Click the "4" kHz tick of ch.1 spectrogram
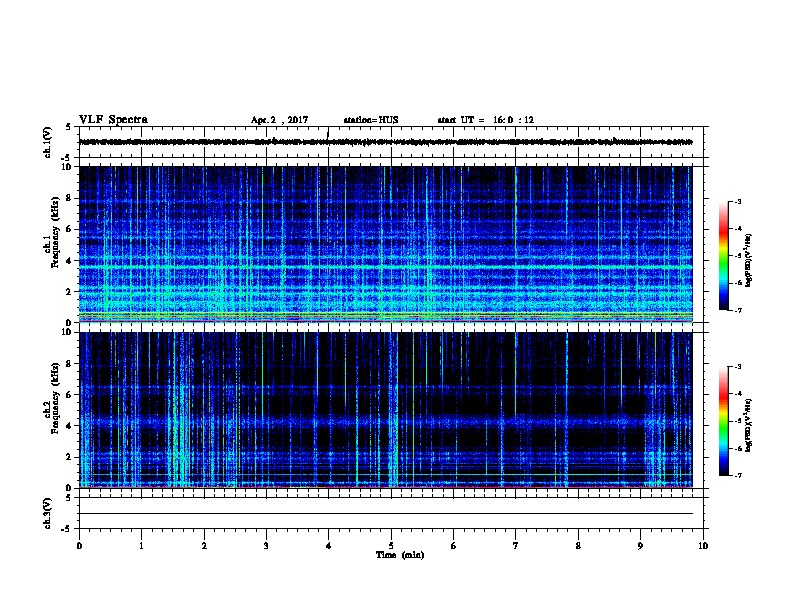 (x=69, y=261)
